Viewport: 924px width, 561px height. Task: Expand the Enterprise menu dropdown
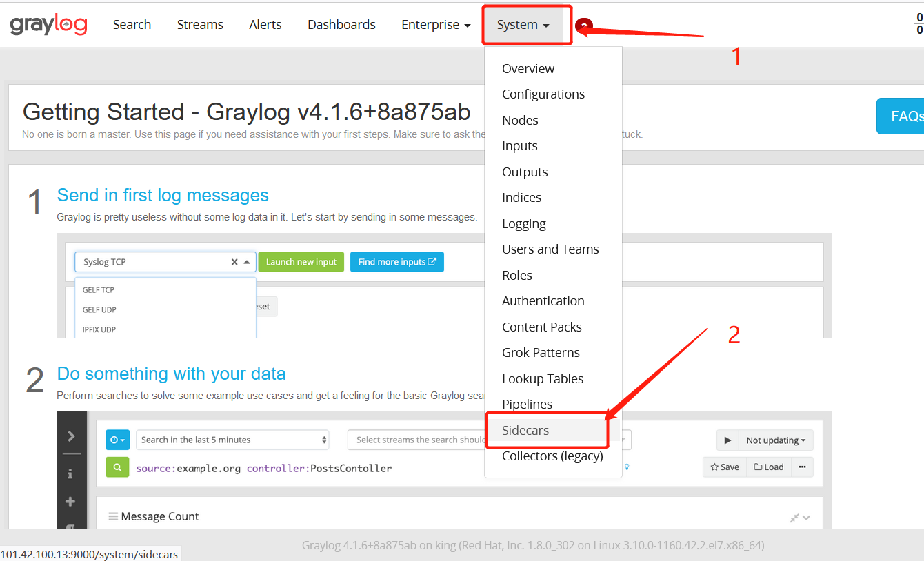[x=435, y=24]
